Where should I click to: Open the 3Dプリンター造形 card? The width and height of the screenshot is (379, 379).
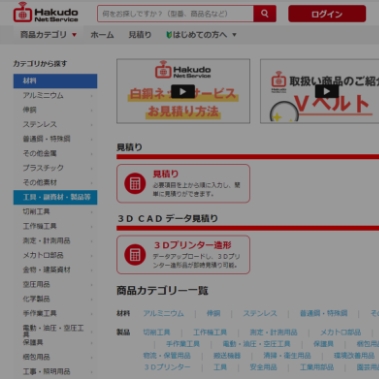point(183,255)
